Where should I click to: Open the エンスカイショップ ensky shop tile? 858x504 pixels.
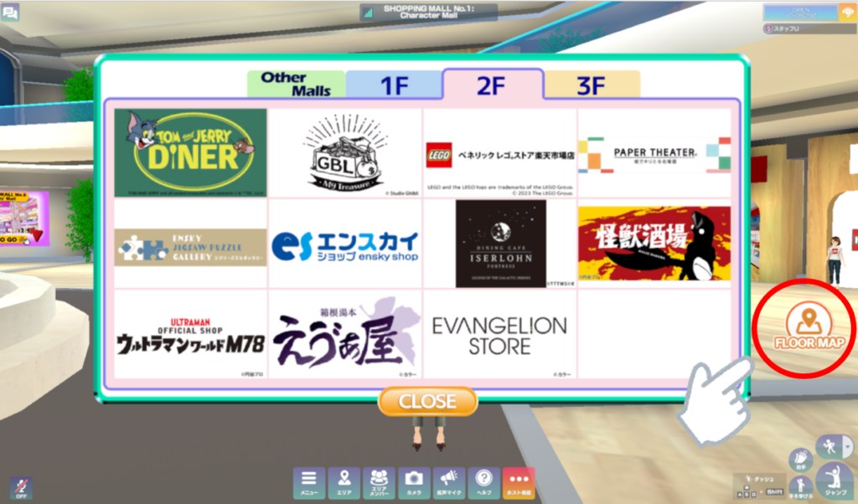[345, 244]
